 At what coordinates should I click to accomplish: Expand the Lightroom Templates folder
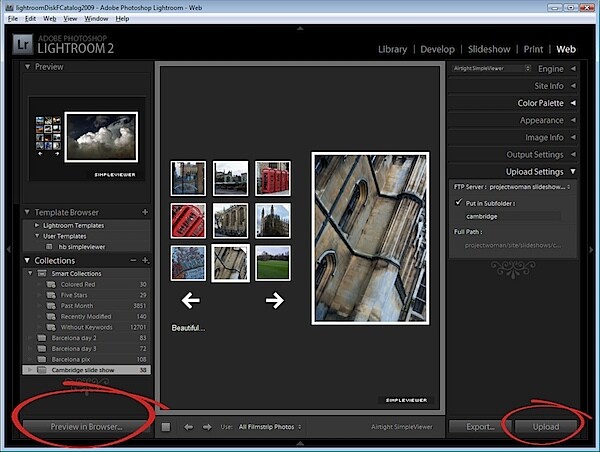[37, 225]
